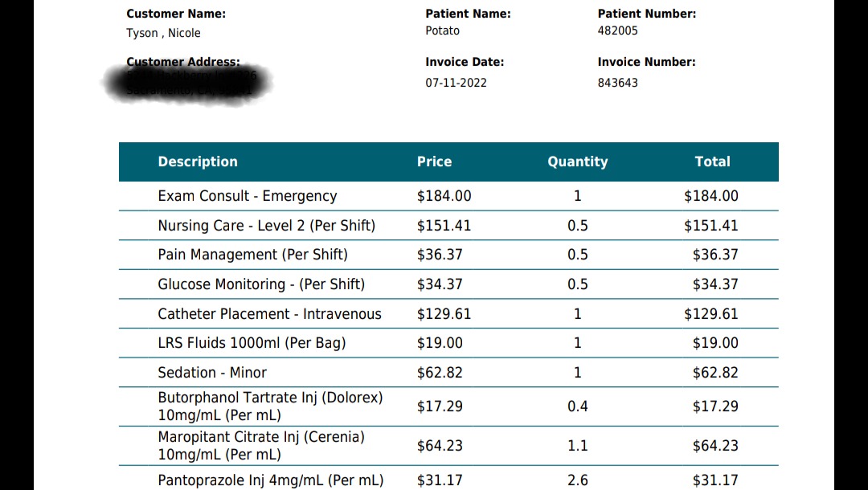Viewport: 868px width, 490px height.
Task: Click the invoice number 843643
Action: pos(618,83)
